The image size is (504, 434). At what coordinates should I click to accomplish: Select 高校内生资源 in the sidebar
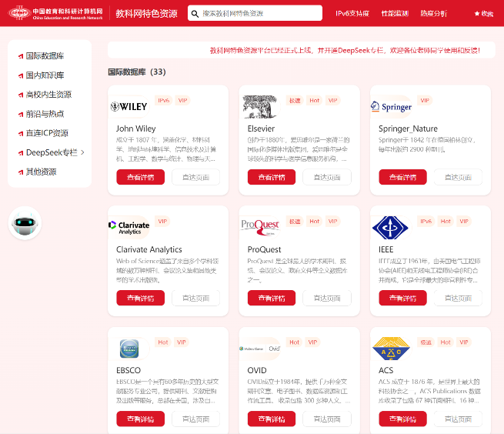(x=48, y=95)
